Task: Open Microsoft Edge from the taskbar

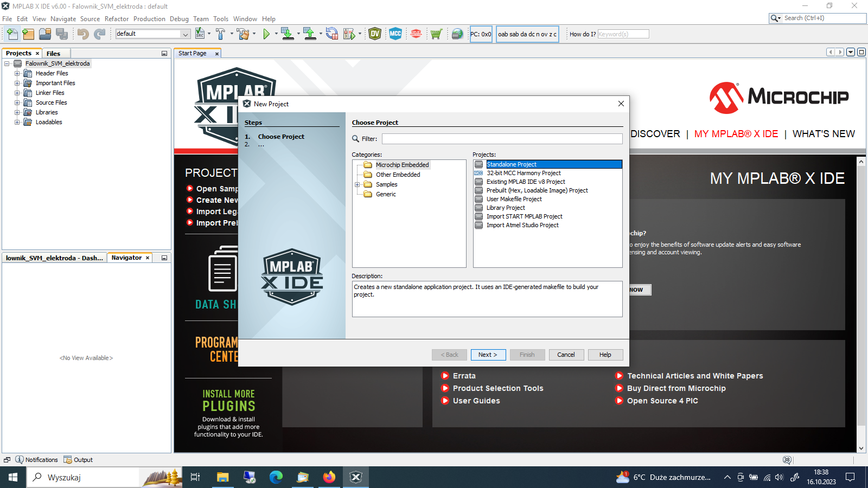Action: [x=276, y=477]
